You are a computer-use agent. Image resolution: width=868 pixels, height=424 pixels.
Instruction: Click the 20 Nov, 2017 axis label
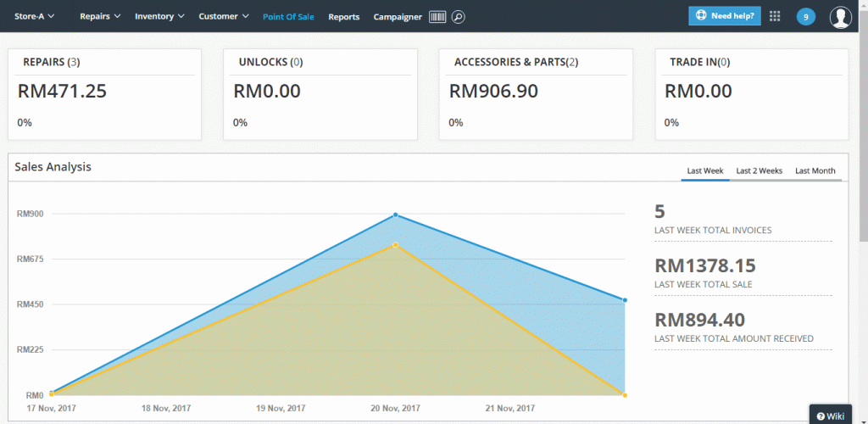395,409
